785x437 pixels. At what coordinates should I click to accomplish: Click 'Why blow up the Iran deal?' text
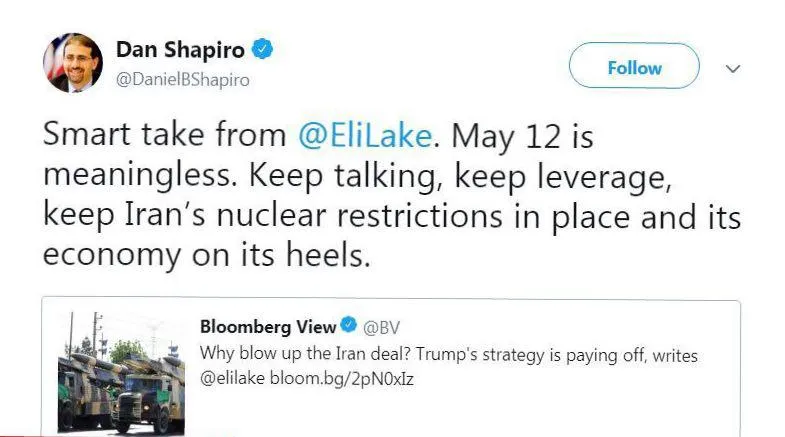click(305, 353)
